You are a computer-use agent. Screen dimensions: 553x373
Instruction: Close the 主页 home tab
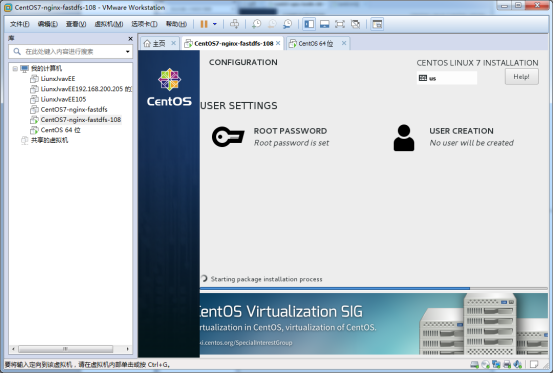[173, 43]
